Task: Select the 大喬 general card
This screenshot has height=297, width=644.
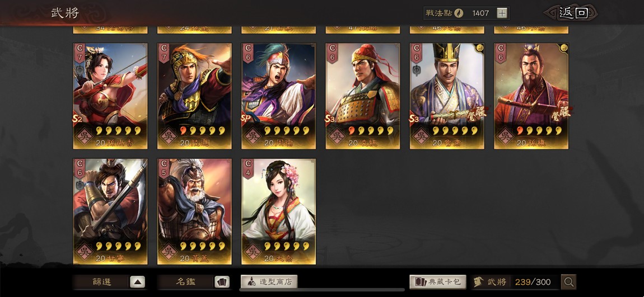Action: (278, 211)
